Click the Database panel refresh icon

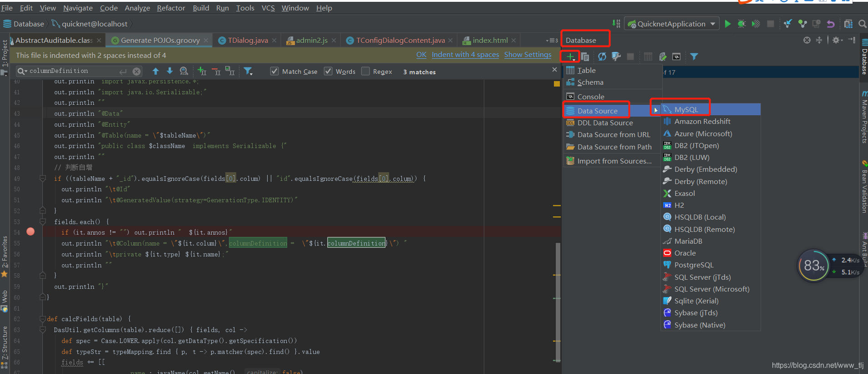pyautogui.click(x=602, y=56)
